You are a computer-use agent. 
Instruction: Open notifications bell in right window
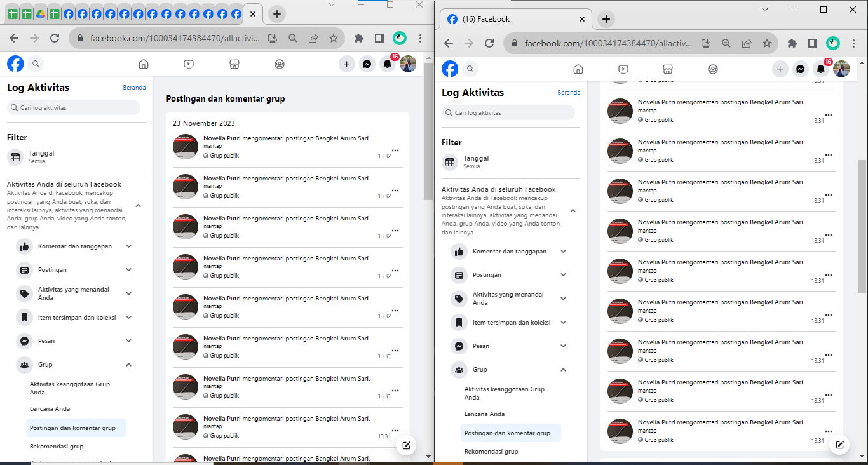[x=821, y=69]
